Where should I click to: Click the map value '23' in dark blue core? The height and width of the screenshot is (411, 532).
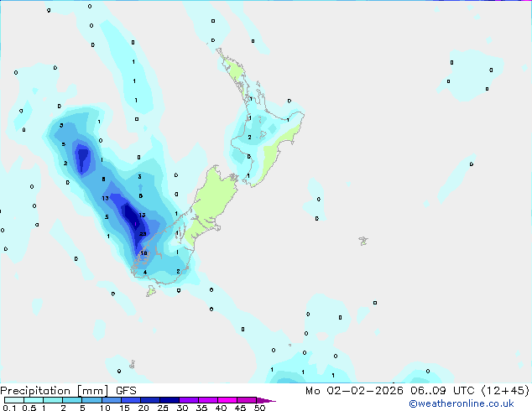143,234
